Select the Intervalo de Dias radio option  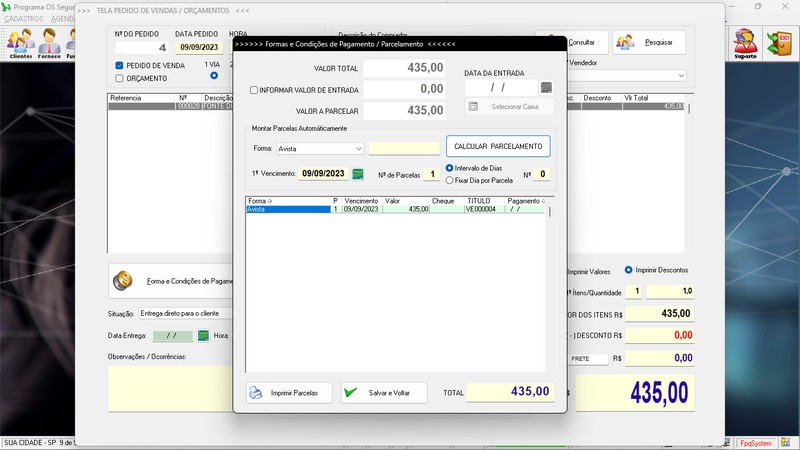449,168
